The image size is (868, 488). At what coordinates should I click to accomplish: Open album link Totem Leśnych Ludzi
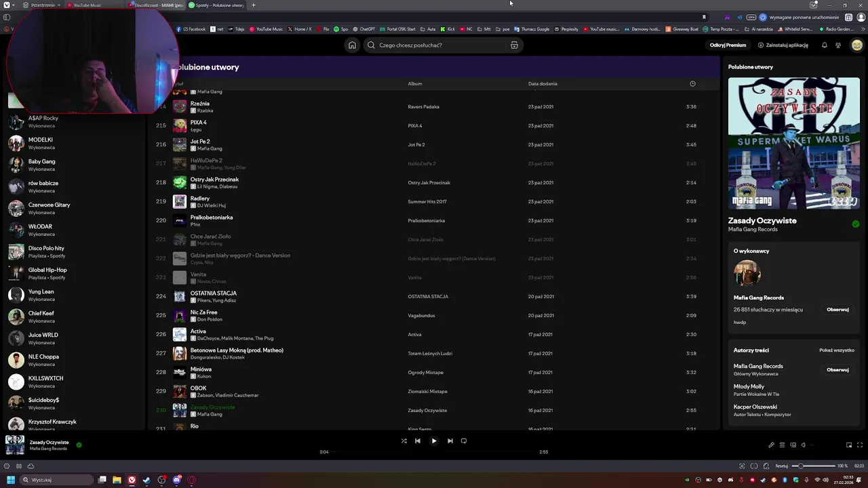point(430,353)
